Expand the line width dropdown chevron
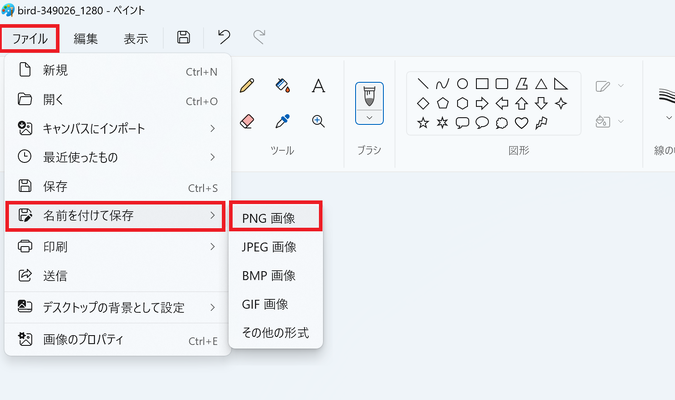This screenshot has height=400, width=675. pos(668,118)
